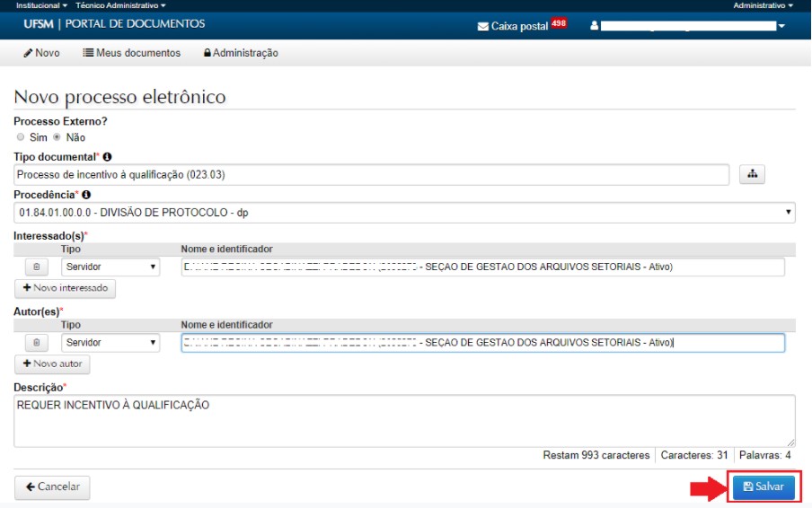Open the Administração menu
Image resolution: width=812 pixels, height=508 pixels.
[241, 53]
